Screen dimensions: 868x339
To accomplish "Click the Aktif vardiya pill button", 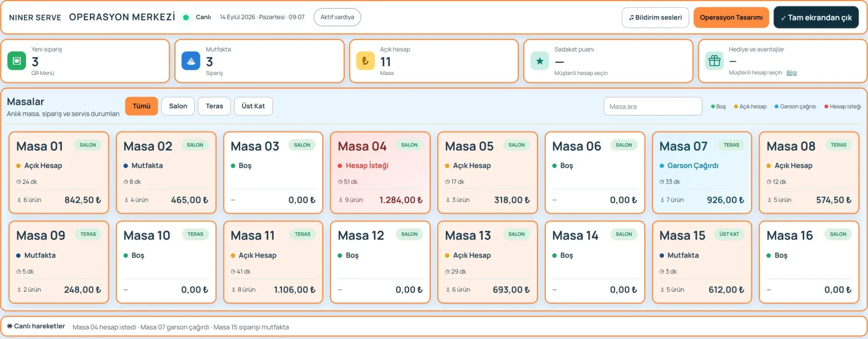I will click(x=337, y=17).
